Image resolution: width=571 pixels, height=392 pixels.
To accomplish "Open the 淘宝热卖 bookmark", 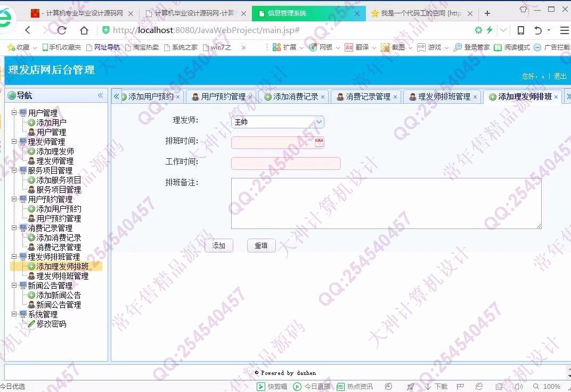I will click(142, 47).
